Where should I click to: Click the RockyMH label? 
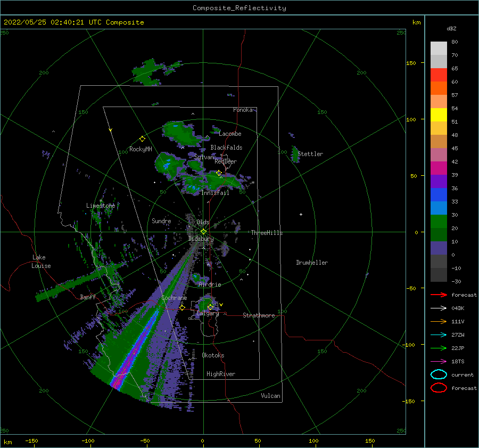[x=141, y=149]
